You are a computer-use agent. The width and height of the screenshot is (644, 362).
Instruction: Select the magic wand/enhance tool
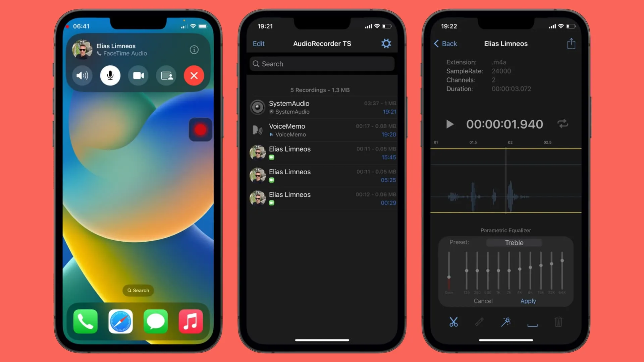coord(505,321)
